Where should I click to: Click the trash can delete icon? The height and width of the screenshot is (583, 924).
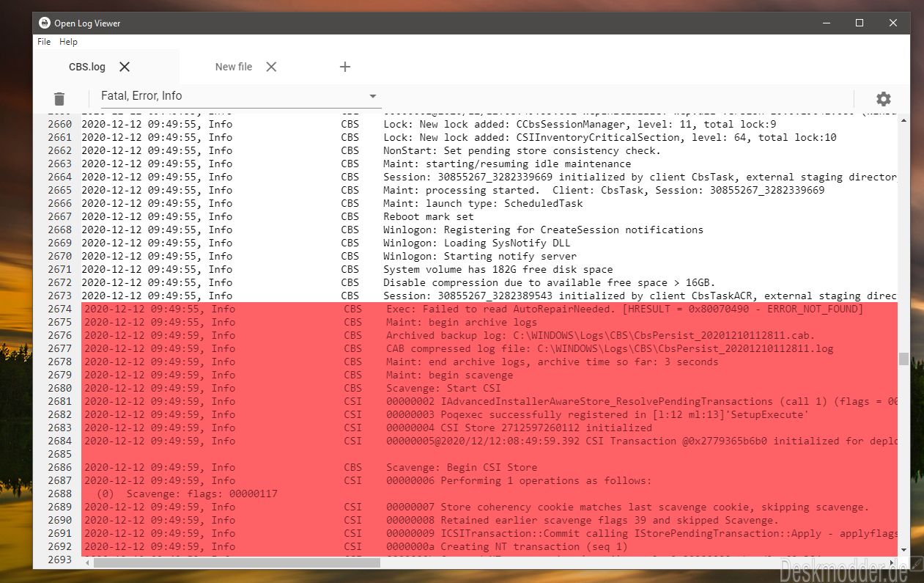coord(59,99)
